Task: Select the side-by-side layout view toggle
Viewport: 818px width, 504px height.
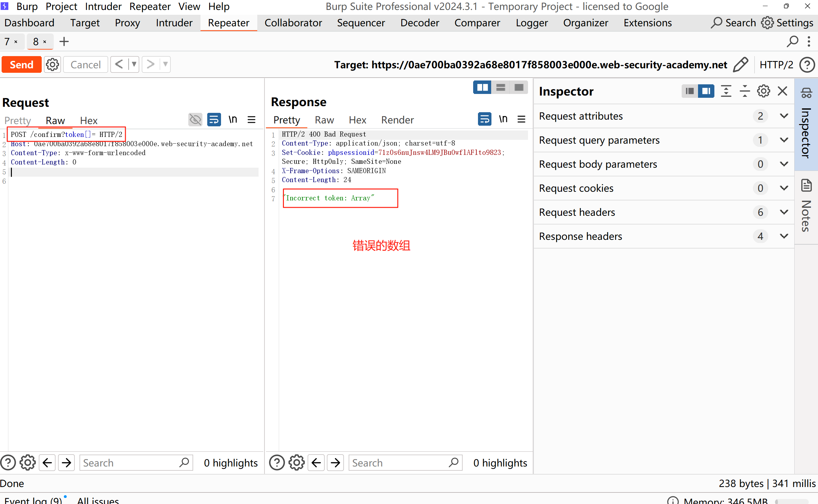Action: tap(482, 88)
